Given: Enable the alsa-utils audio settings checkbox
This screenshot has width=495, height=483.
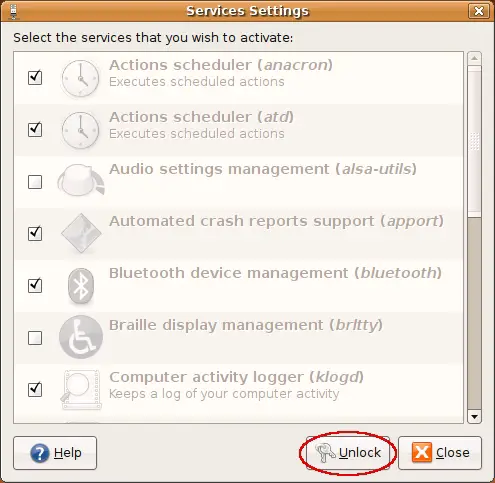Looking at the screenshot, I should click(x=35, y=182).
